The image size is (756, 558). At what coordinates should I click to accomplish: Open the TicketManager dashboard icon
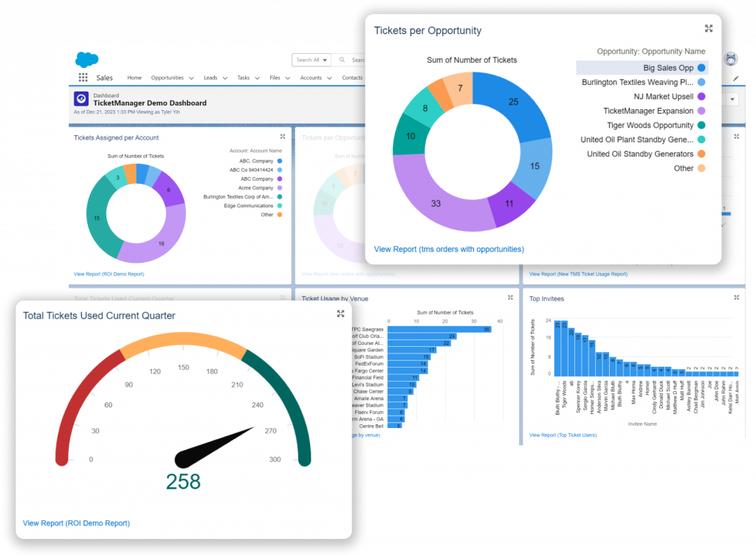(x=81, y=99)
